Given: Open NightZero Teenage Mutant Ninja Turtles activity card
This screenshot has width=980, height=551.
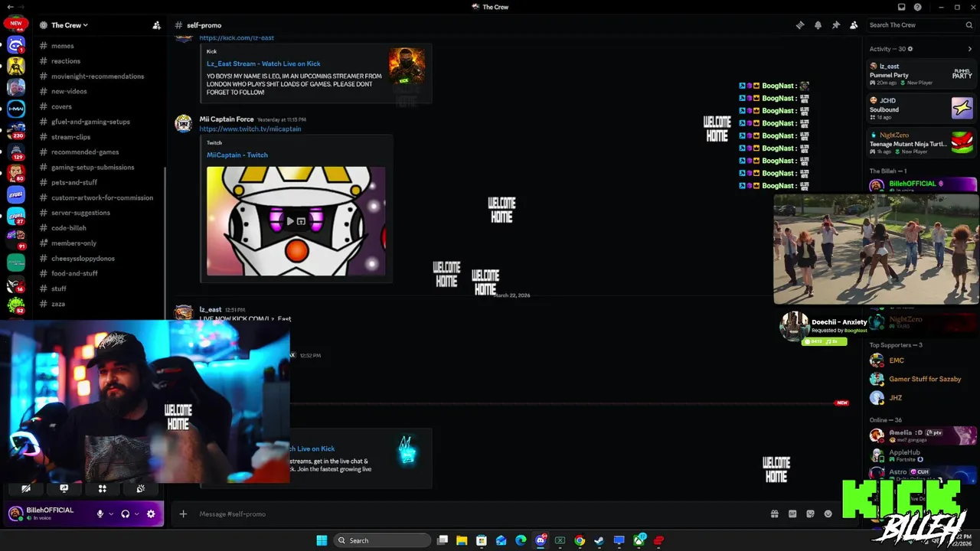Looking at the screenshot, I should coord(922,142).
